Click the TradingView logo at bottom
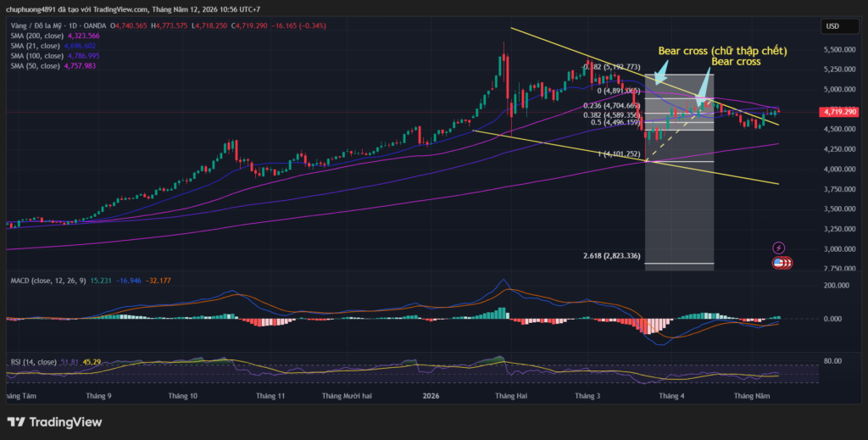 point(54,422)
